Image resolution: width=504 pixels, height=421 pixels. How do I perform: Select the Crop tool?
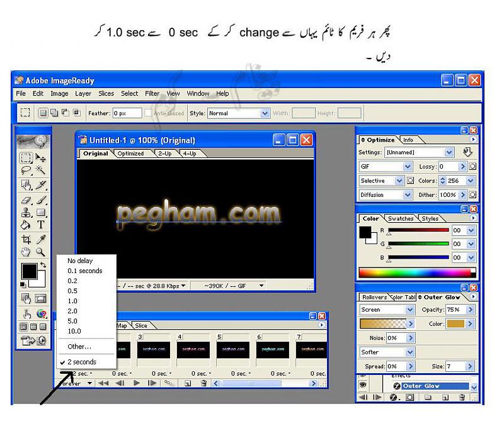[x=26, y=239]
